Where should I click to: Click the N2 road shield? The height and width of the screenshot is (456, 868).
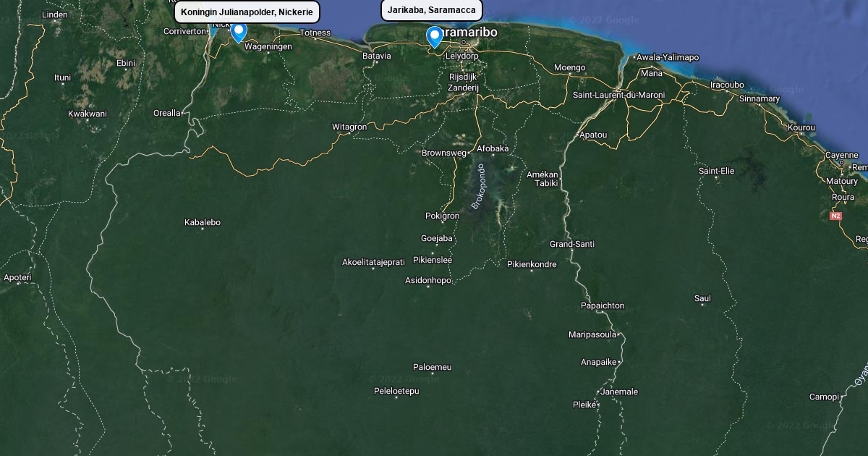tap(835, 216)
